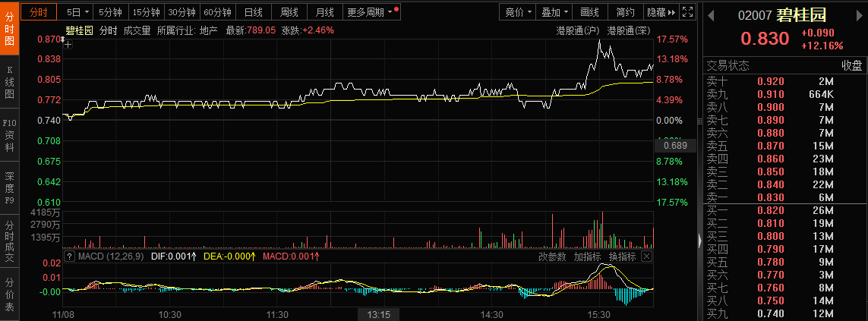The height and width of the screenshot is (321, 868).
Task: Select the 买一 0.820 order row
Action: coord(785,210)
